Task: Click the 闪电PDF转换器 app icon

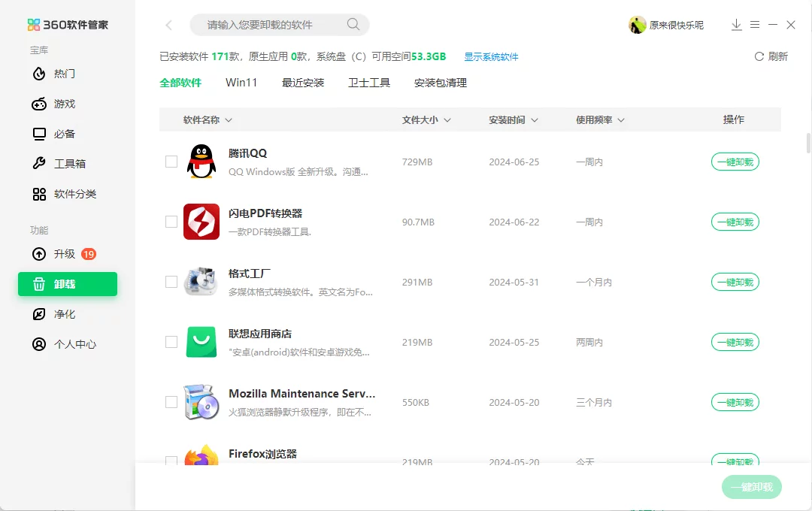Action: click(201, 222)
